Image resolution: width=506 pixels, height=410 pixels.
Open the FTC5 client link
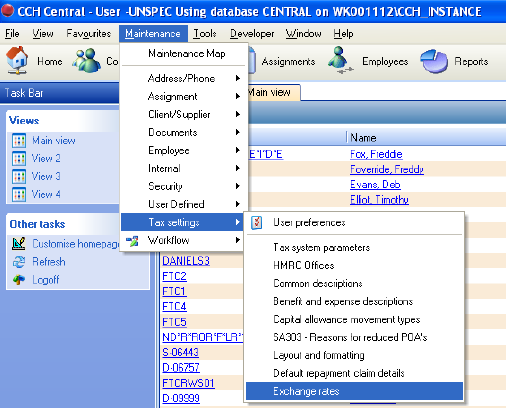coord(174,322)
